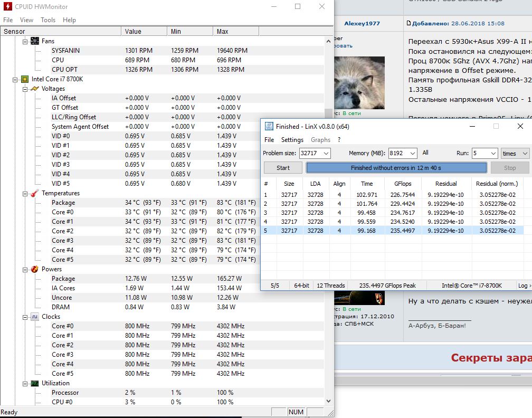Click the HWMonitor scroll up arrow
The height and width of the screenshot is (418, 532).
pyautogui.click(x=328, y=41)
